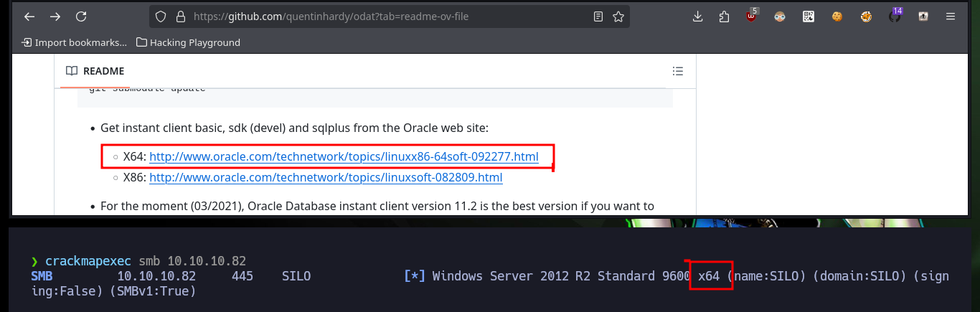
Task: Open the cookie editor extension
Action: 837,16
